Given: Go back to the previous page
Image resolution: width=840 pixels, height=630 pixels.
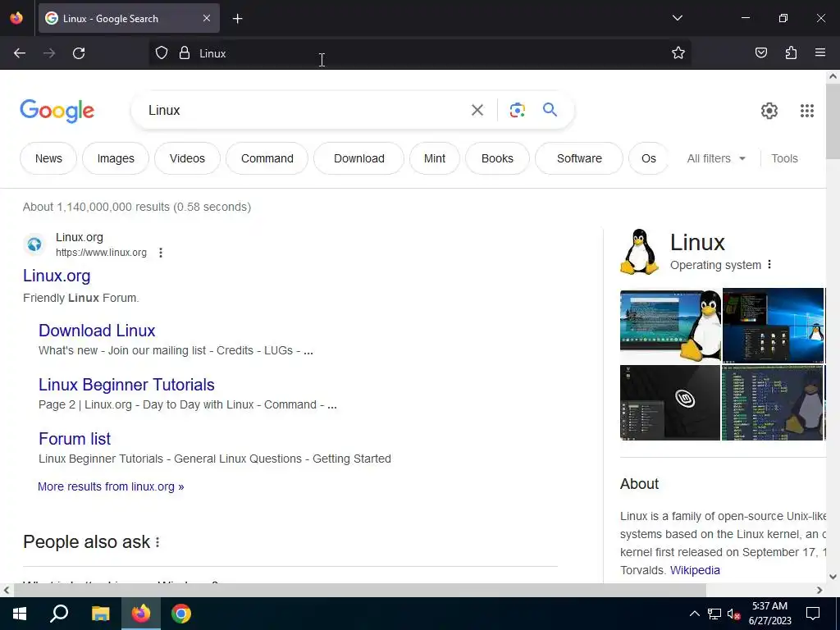Looking at the screenshot, I should point(20,53).
